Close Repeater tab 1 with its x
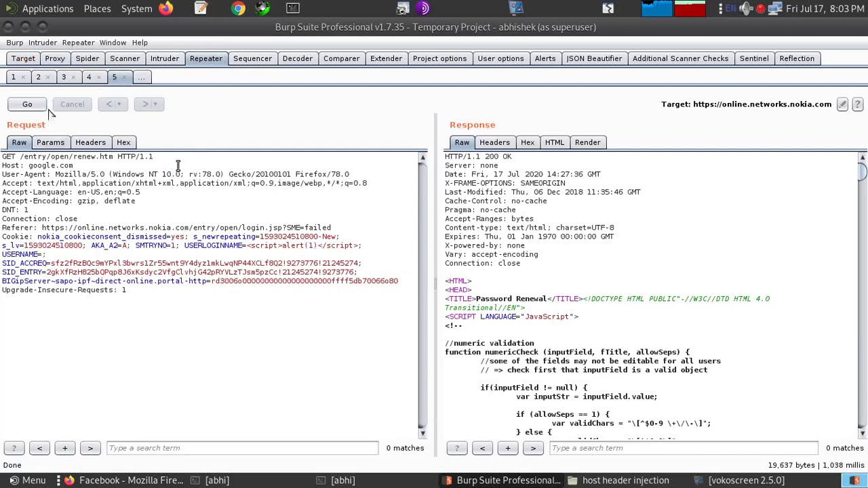The image size is (868, 488). coord(23,77)
